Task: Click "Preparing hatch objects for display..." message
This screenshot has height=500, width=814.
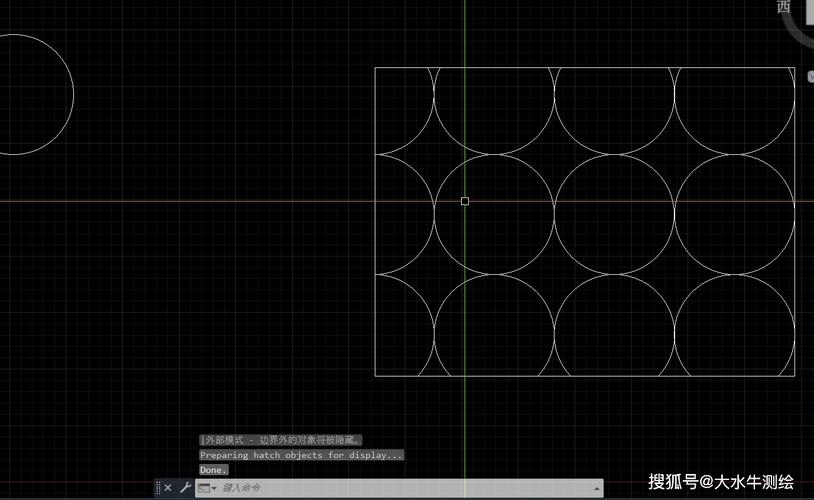Action: 301,455
